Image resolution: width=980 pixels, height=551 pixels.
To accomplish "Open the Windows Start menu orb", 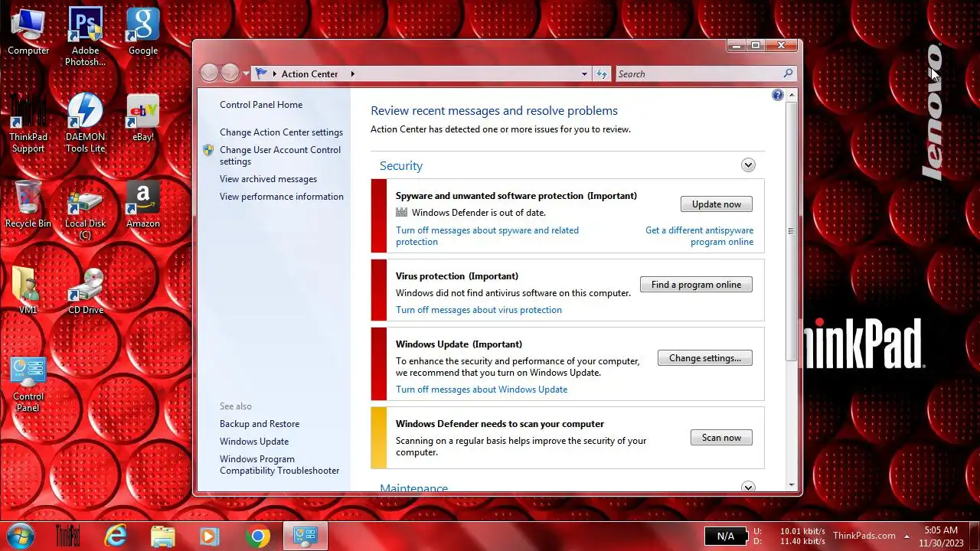I will (20, 536).
